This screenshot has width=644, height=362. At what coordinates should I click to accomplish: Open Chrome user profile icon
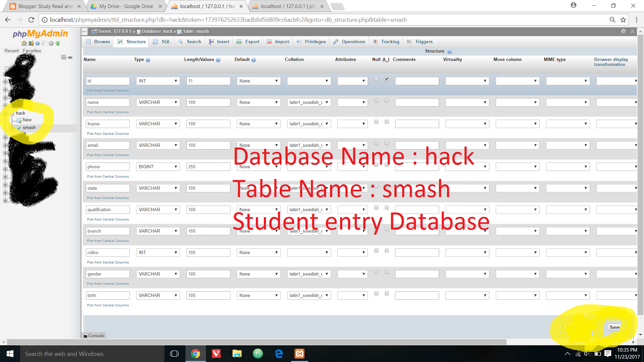pos(574,5)
